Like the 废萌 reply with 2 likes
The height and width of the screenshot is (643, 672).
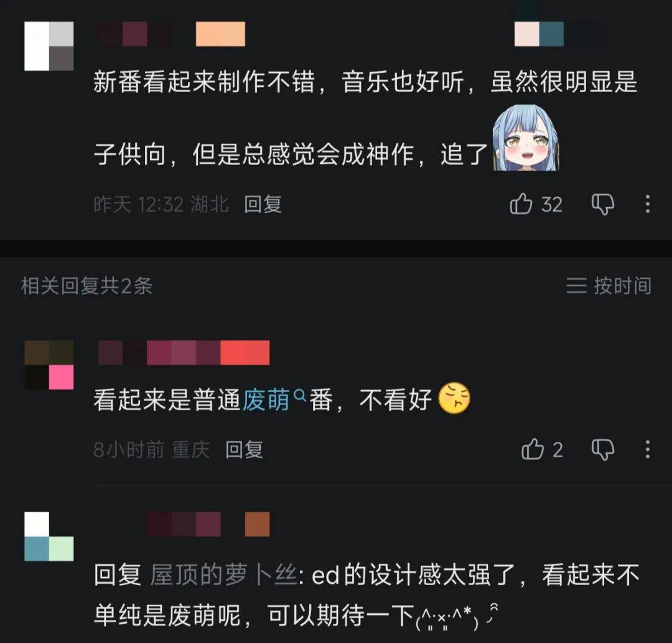pyautogui.click(x=532, y=449)
